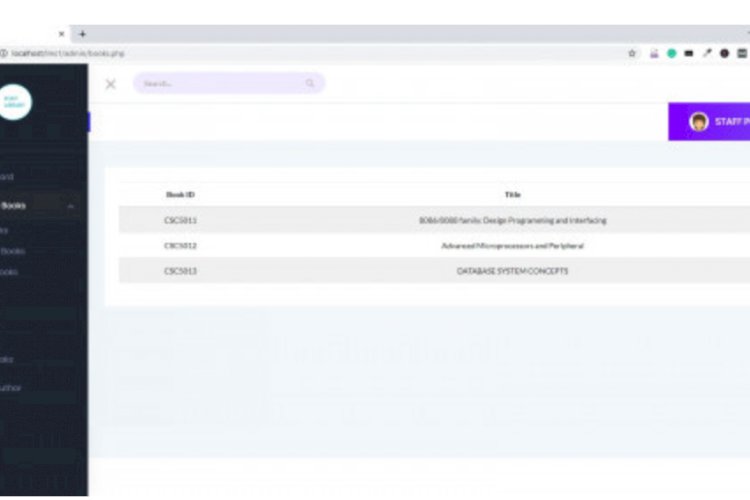Screen dimensions: 750x500
Task: Click the Book ID column header
Action: [180, 195]
